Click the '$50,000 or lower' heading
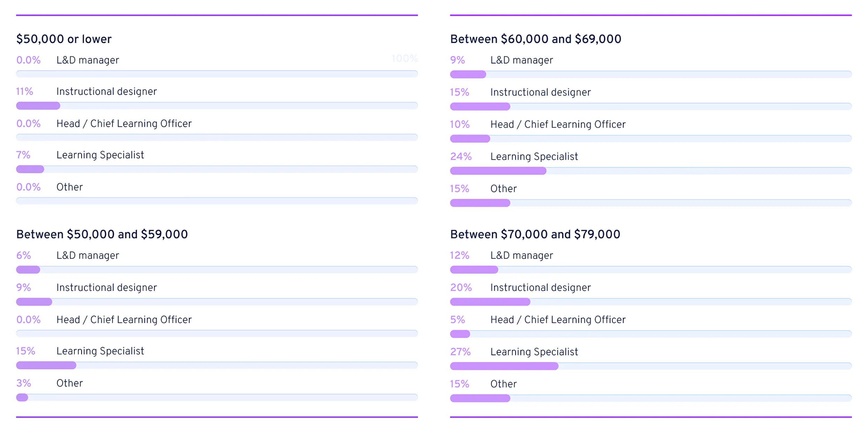 coord(64,39)
